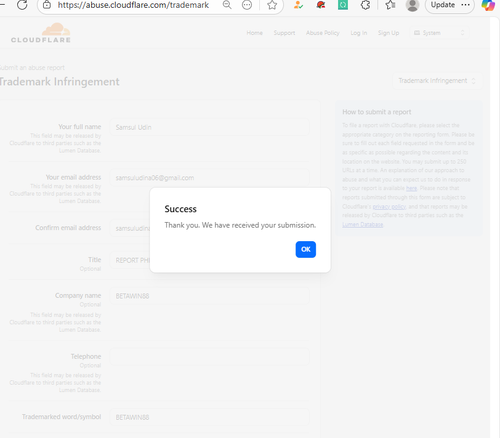
Task: Click the 'Trademark Infringement' page heading
Action: [x=60, y=82]
